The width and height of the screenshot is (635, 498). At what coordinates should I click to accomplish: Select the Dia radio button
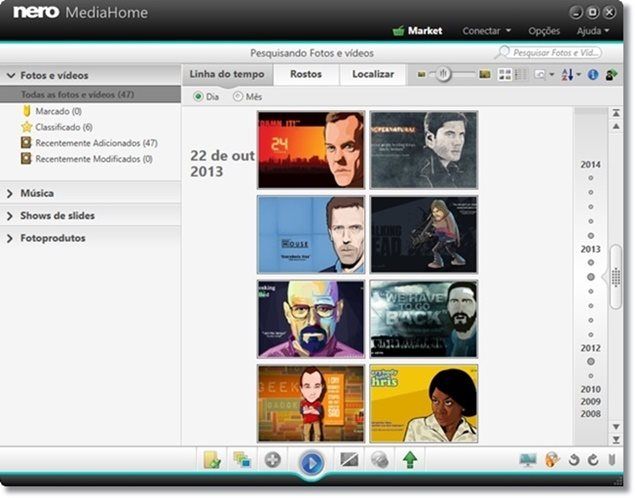tap(198, 97)
